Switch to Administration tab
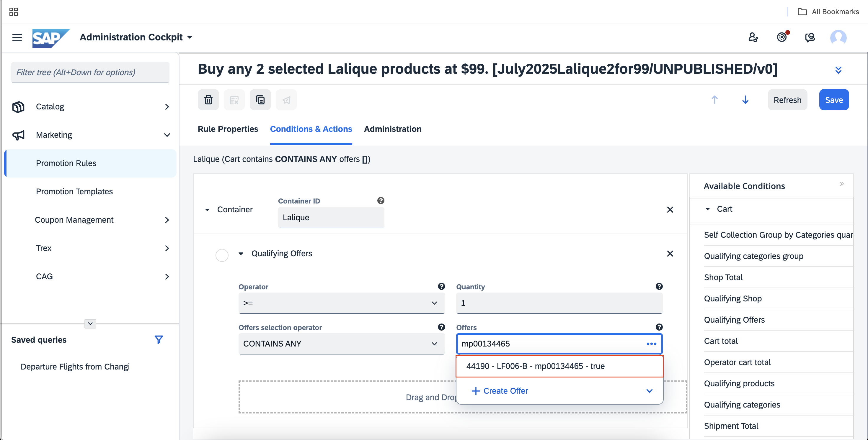Image resolution: width=868 pixels, height=440 pixels. [393, 129]
